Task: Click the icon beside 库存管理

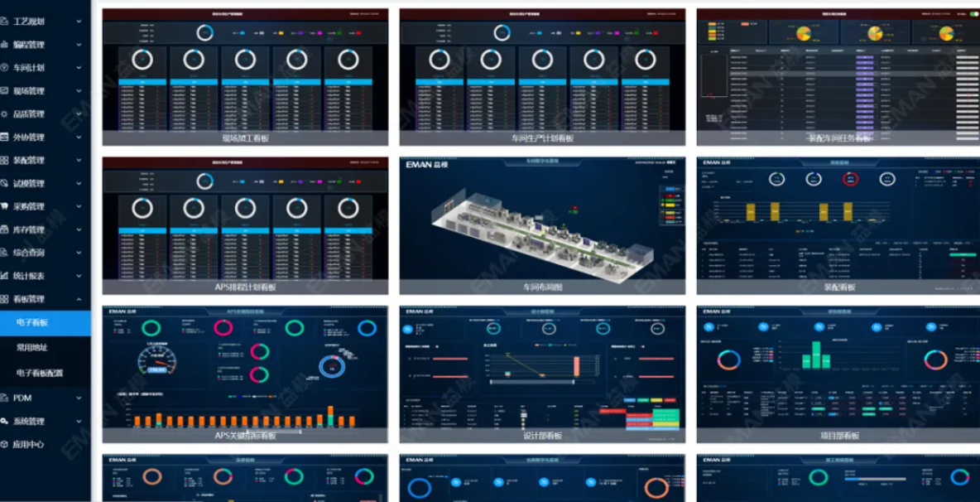Action: [x=4, y=229]
